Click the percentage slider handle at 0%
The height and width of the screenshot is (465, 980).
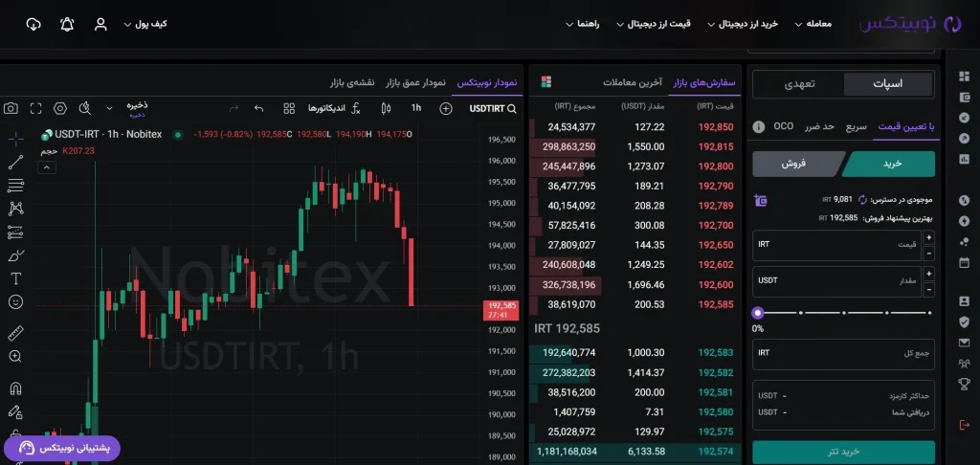click(758, 313)
